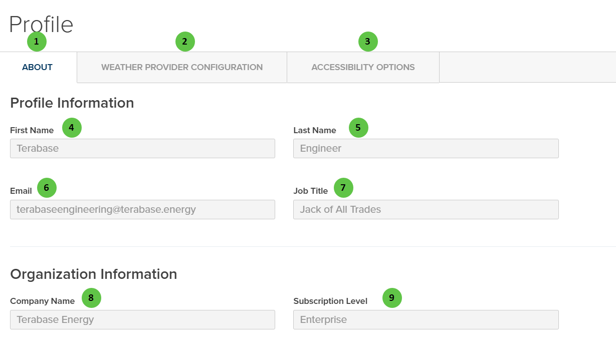Click green badge 7 beside Job Title
The width and height of the screenshot is (616, 364).
pyautogui.click(x=343, y=188)
